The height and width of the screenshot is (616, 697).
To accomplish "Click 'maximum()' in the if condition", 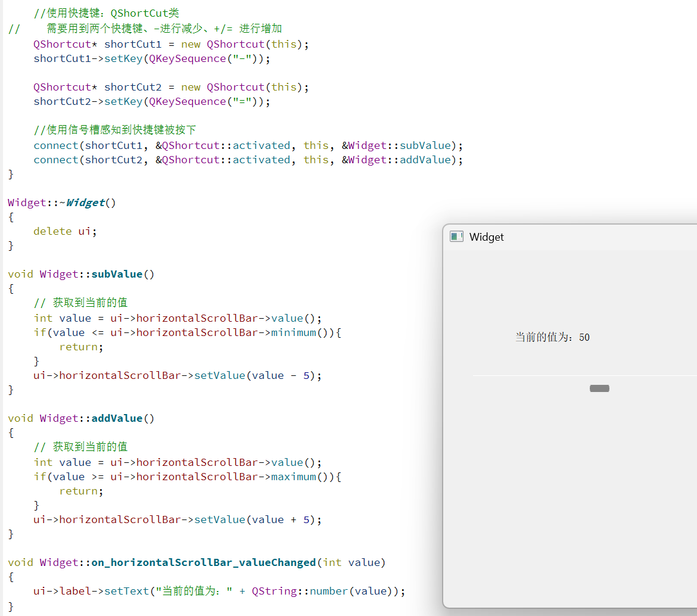I will click(x=300, y=477).
